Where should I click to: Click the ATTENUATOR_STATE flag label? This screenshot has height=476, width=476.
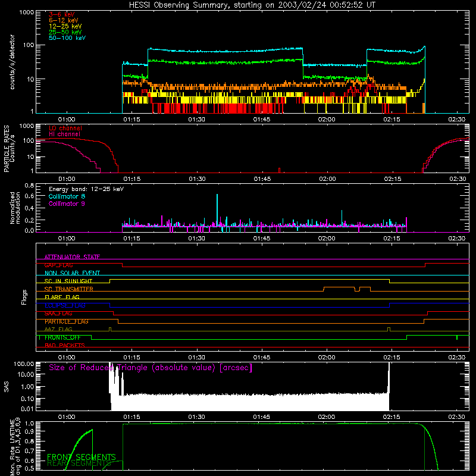click(x=72, y=257)
